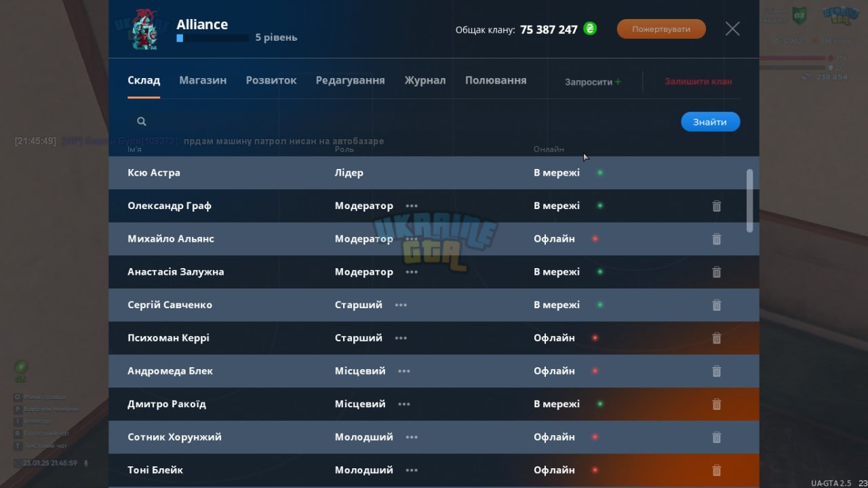Open role options for Сотник Хорунжий
The image size is (868, 488).
(412, 437)
